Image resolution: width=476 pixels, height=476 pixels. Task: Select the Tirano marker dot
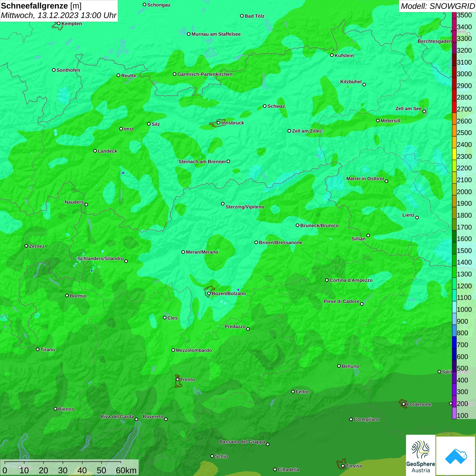click(38, 349)
